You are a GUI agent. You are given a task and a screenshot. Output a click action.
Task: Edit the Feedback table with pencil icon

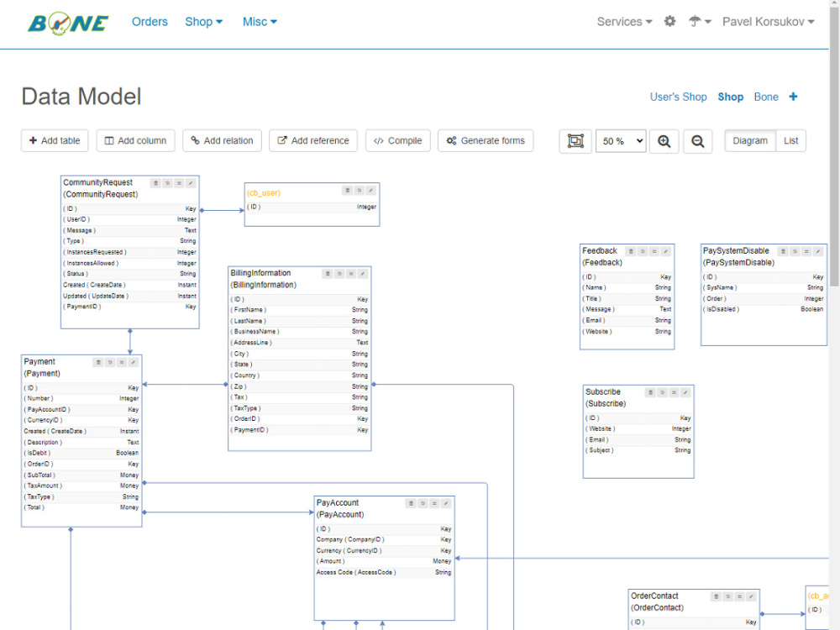click(666, 251)
